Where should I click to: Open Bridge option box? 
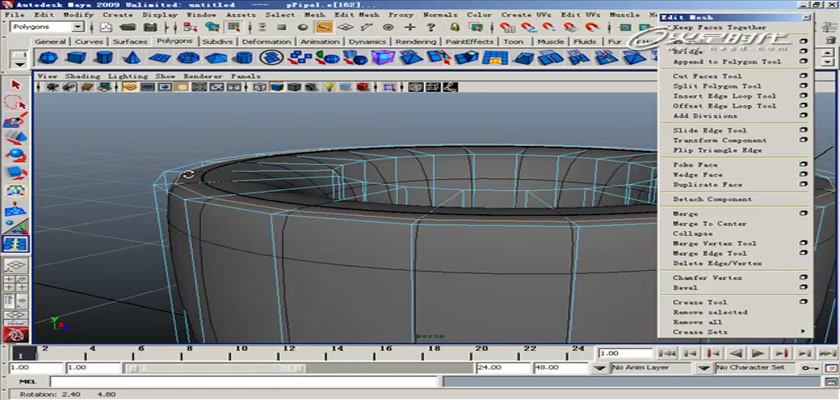point(803,52)
